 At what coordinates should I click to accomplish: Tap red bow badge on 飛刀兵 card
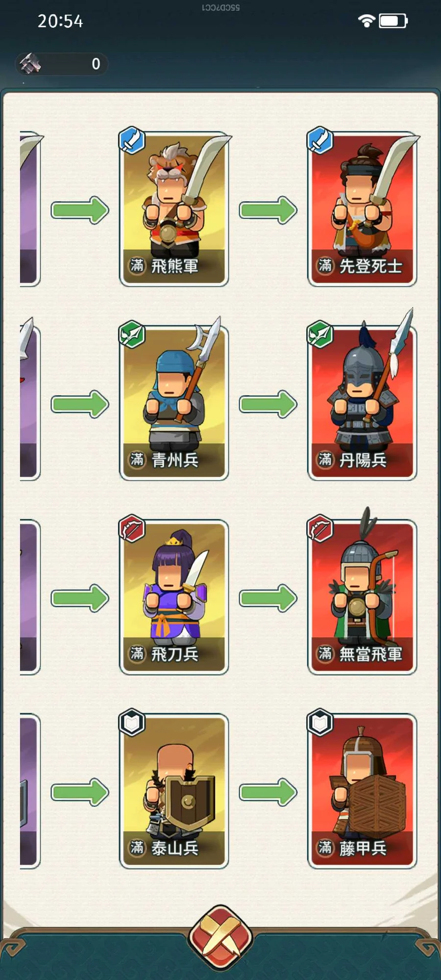click(x=132, y=528)
